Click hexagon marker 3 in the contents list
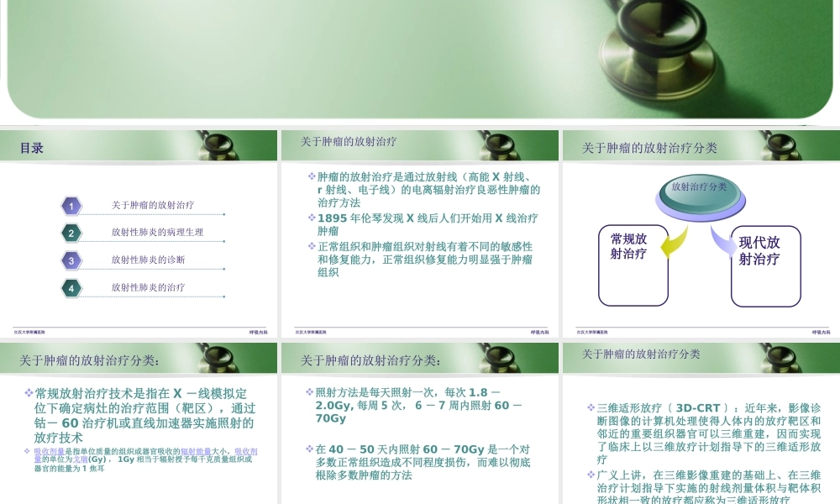Screen dimensions: 840x504 pyautogui.click(x=72, y=260)
